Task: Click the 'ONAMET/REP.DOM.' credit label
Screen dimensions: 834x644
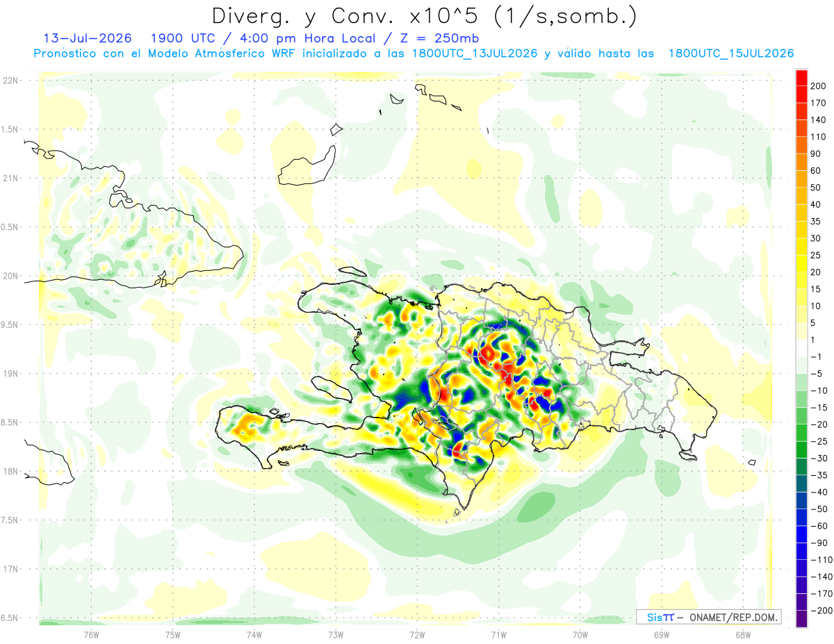Action: pyautogui.click(x=733, y=617)
